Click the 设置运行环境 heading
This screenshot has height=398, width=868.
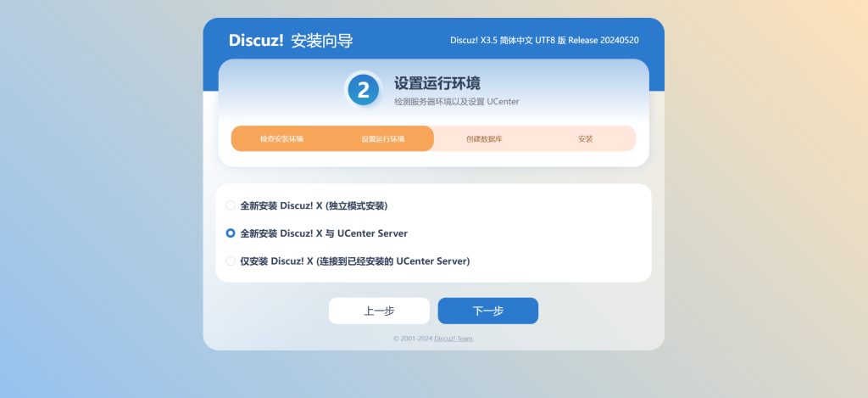437,84
